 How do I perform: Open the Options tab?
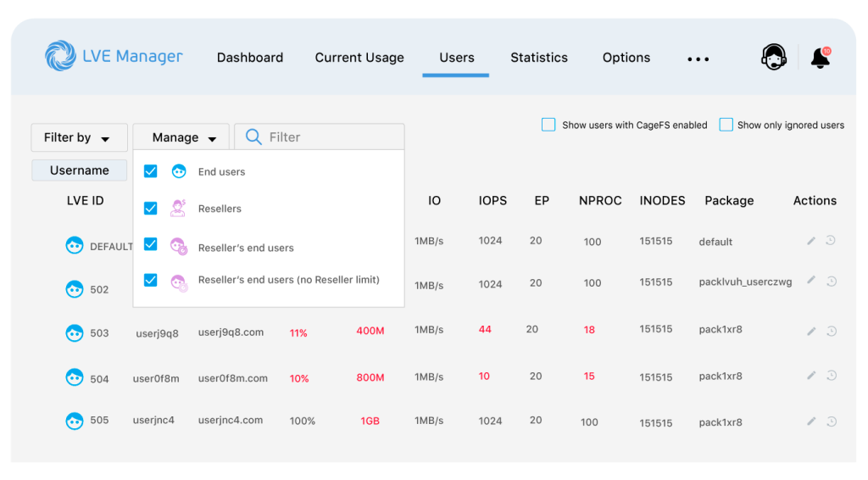click(626, 58)
